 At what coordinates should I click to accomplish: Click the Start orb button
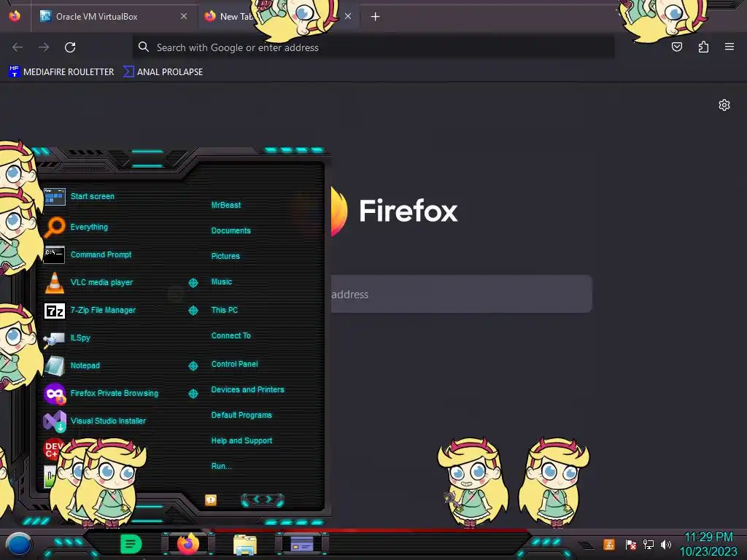(18, 545)
